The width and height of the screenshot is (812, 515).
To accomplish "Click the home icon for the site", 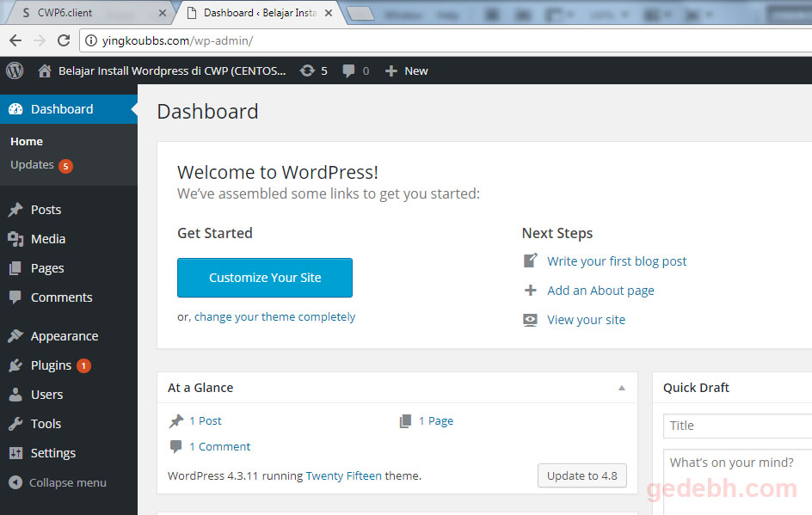I will point(45,71).
